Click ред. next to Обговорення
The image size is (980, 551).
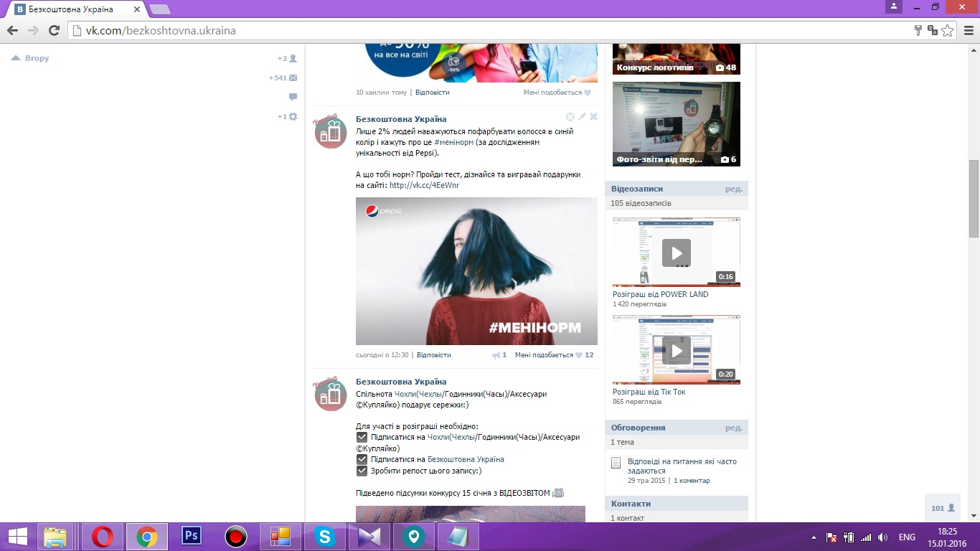[x=734, y=428]
